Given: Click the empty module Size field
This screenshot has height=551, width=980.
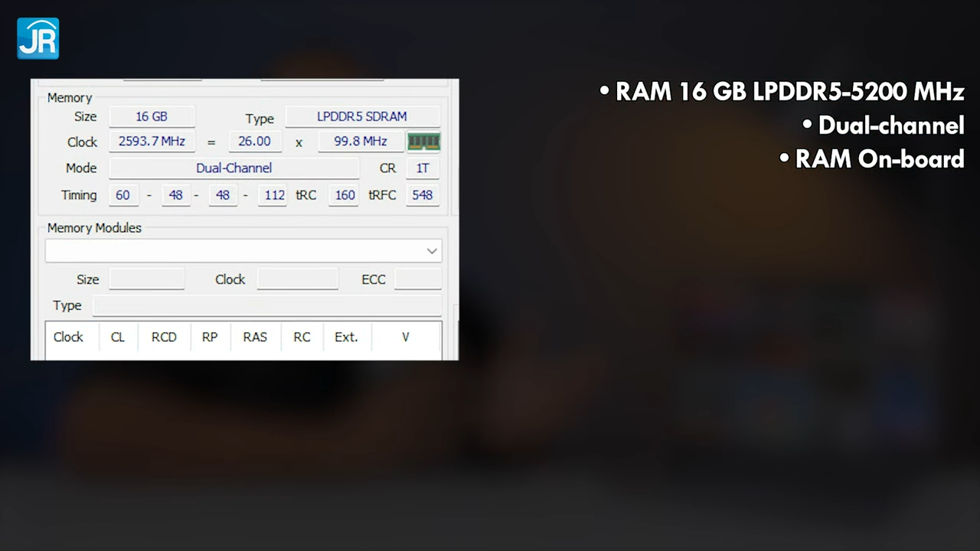Looking at the screenshot, I should (x=146, y=279).
